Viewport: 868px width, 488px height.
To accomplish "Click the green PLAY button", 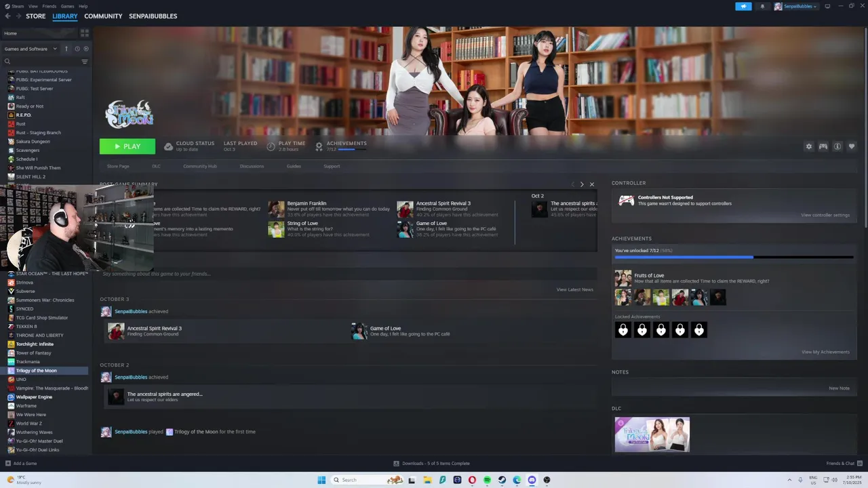I will point(127,146).
